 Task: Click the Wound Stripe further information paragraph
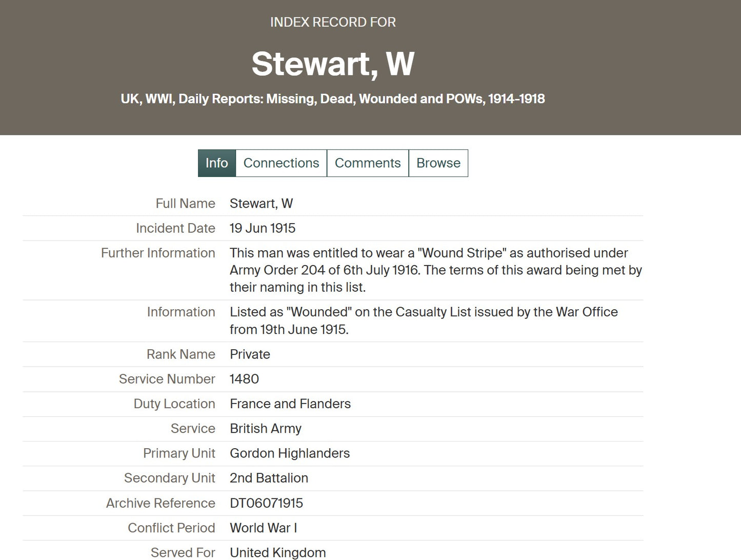click(x=435, y=270)
